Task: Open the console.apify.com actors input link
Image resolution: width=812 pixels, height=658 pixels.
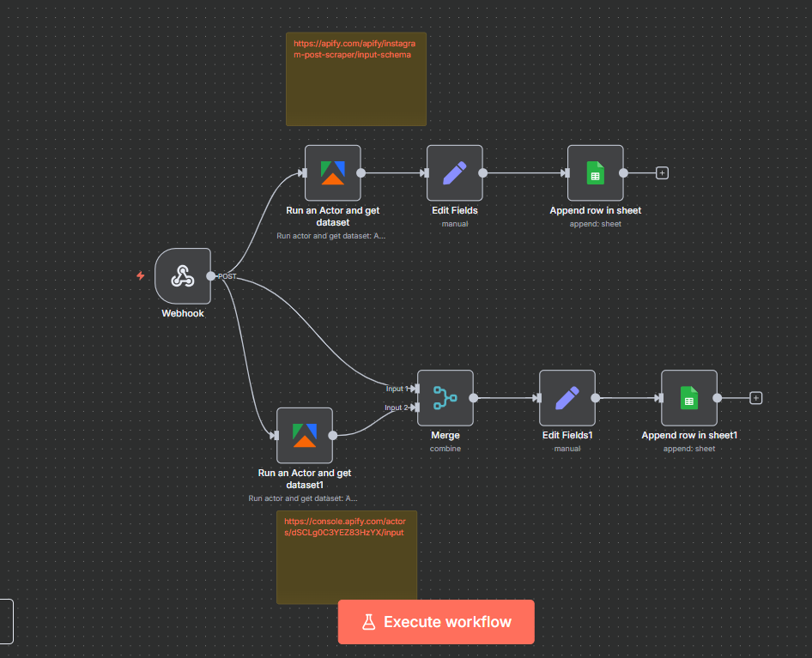Action: tap(343, 527)
